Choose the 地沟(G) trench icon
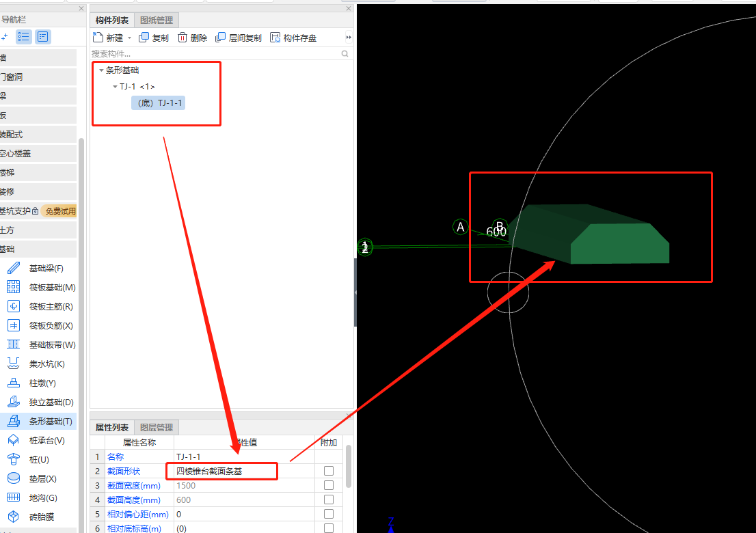Image resolution: width=756 pixels, height=533 pixels. [x=14, y=498]
